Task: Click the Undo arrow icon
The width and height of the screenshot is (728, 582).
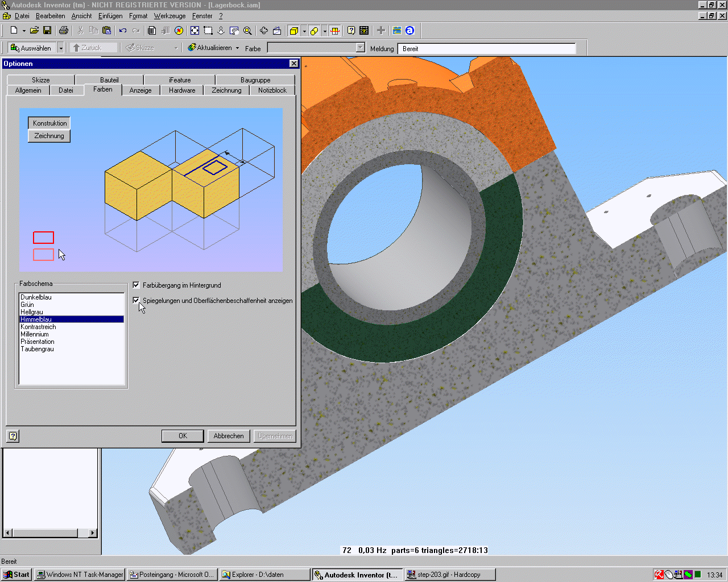Action: coord(123,31)
